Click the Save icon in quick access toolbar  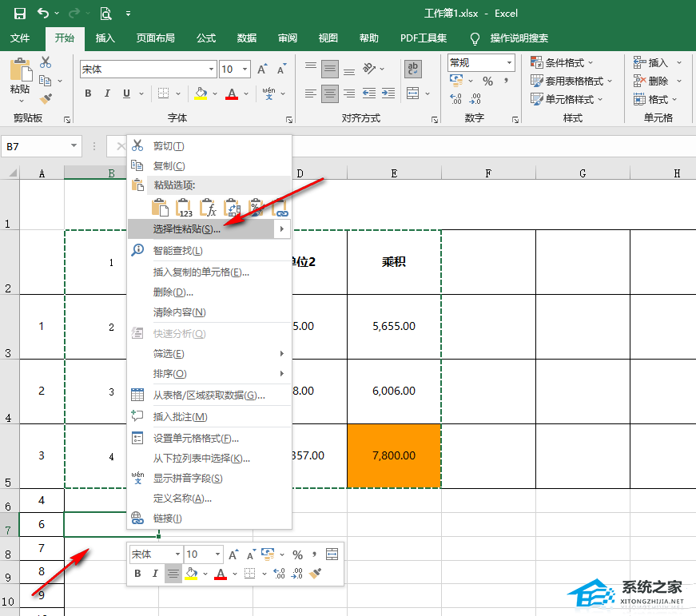pyautogui.click(x=20, y=14)
